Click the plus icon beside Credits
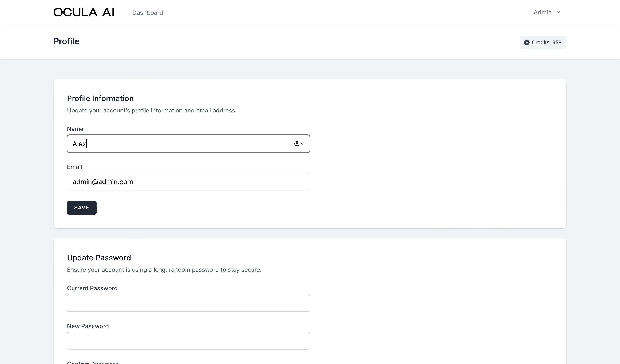 [x=527, y=43]
